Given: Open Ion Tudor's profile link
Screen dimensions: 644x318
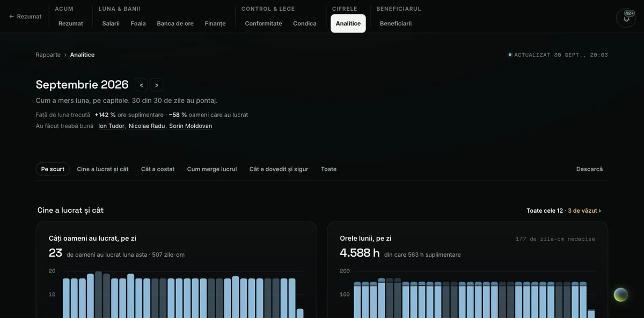Looking at the screenshot, I should 111,126.
